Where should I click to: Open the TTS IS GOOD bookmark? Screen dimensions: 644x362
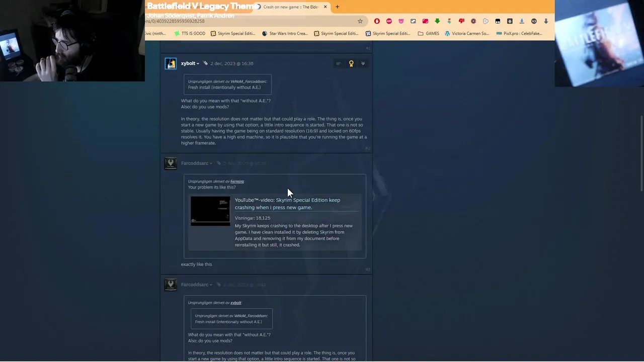(x=190, y=34)
